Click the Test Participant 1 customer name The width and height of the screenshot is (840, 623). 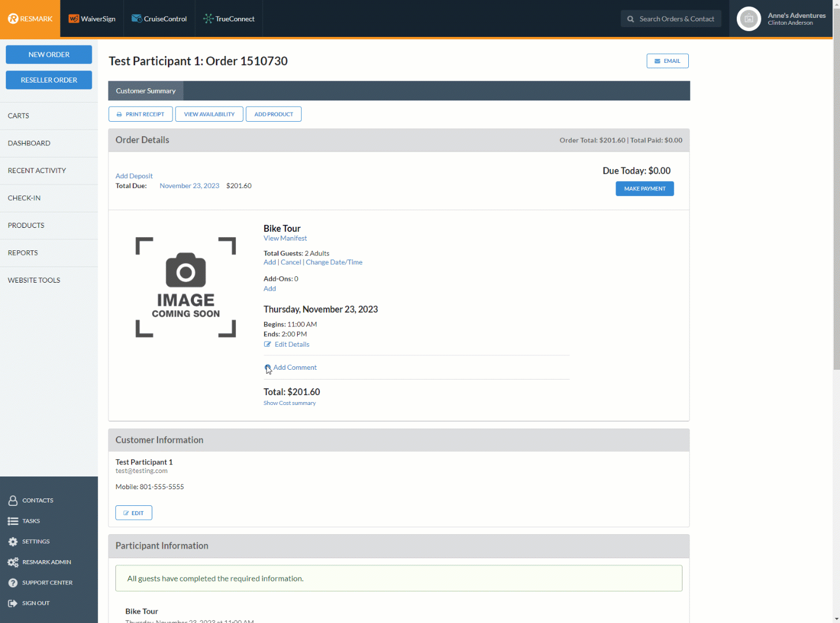(144, 462)
